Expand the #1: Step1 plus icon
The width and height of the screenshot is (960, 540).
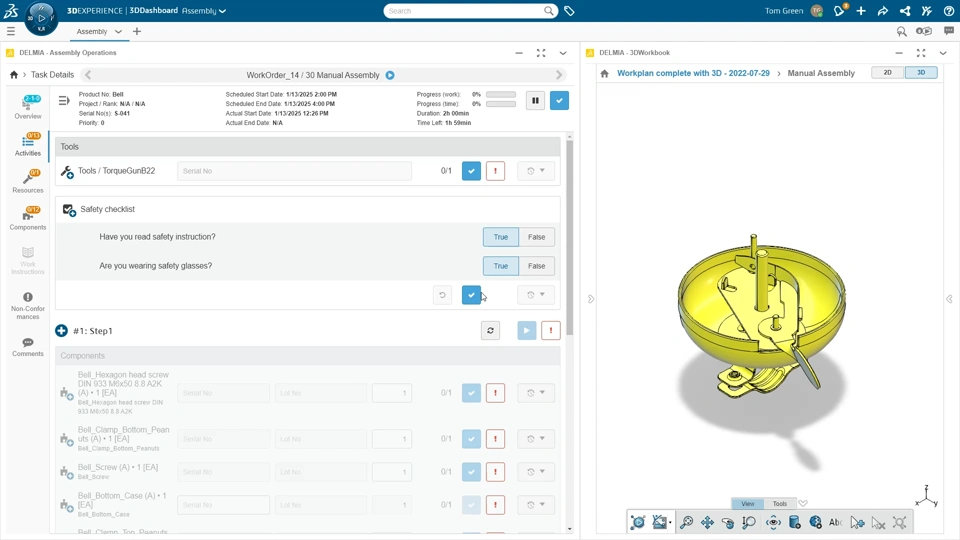tap(61, 331)
